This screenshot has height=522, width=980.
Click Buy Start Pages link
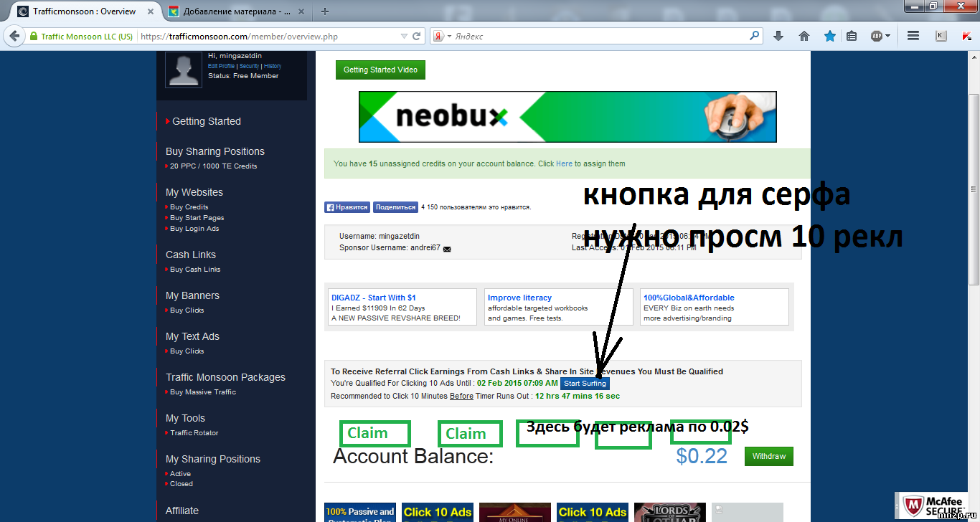pyautogui.click(x=197, y=218)
